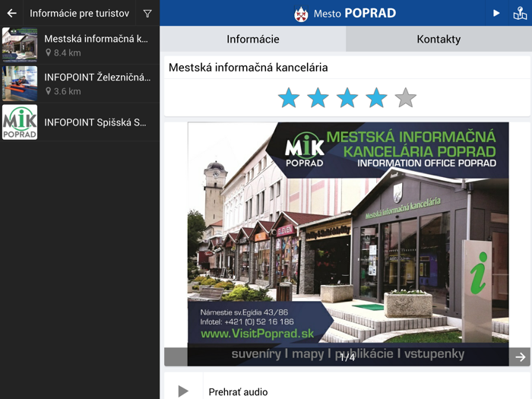Click the Mestská informačná kancelária heading

[x=248, y=68]
